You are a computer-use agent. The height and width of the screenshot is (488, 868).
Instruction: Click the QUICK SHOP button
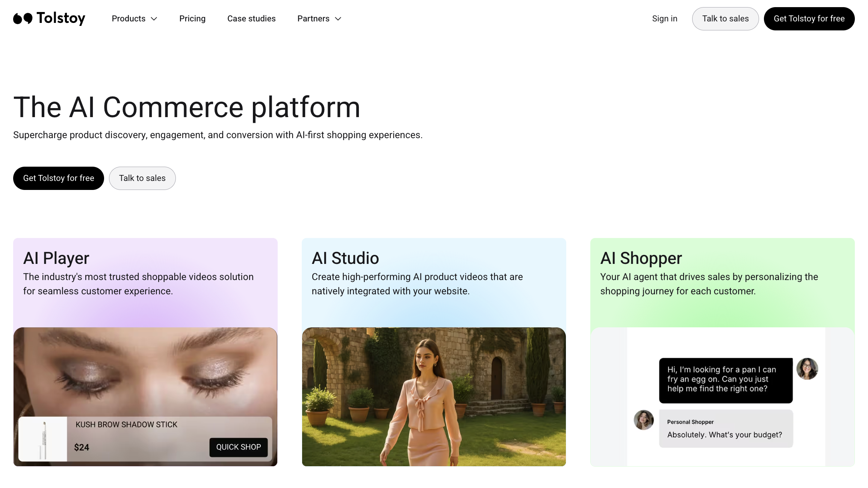[238, 447]
